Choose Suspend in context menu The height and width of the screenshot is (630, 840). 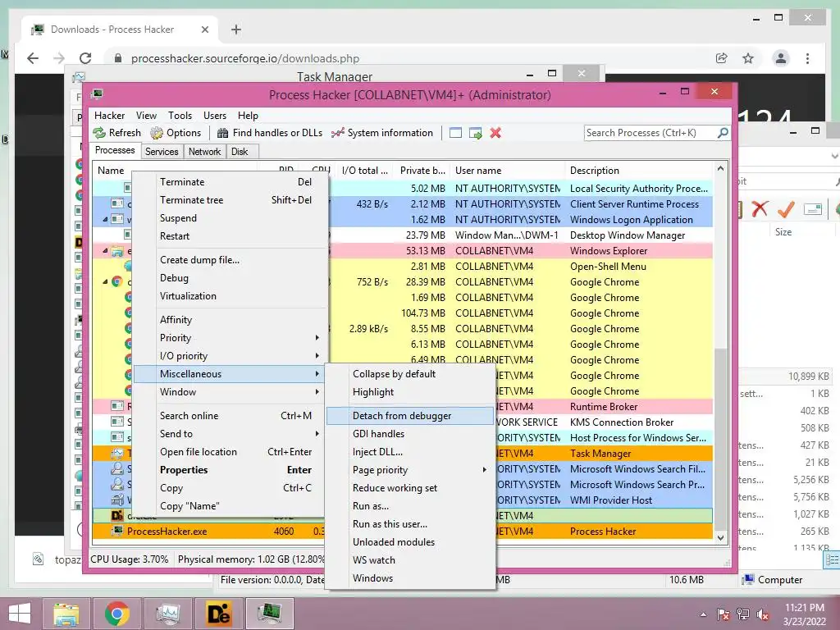[230, 218]
